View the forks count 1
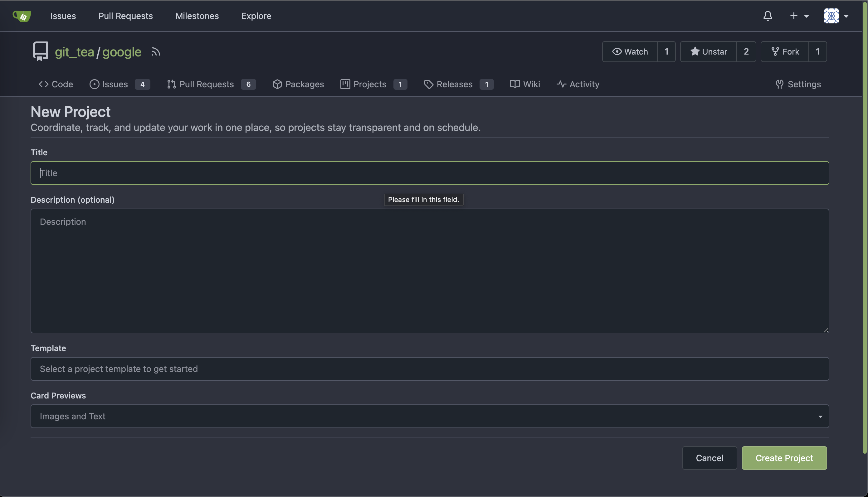Viewport: 868px width, 497px height. [817, 51]
